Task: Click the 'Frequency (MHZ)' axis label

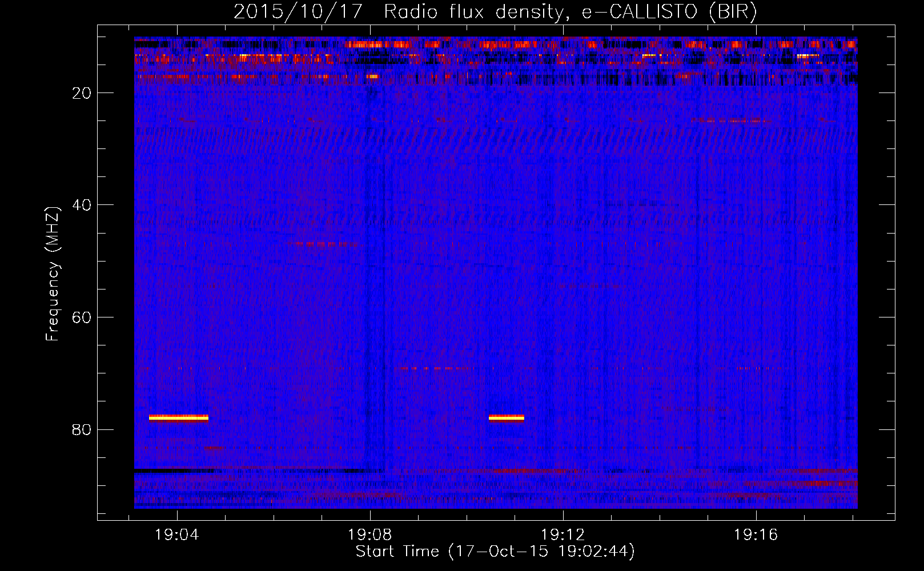Action: pyautogui.click(x=53, y=274)
